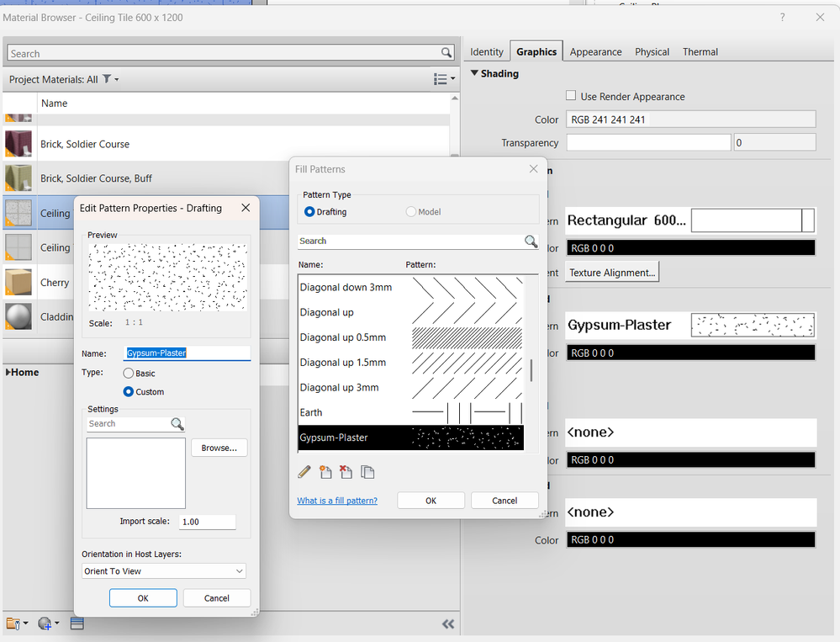Click OK in Edit Pattern Properties dialog
The image size is (840, 642).
(143, 598)
